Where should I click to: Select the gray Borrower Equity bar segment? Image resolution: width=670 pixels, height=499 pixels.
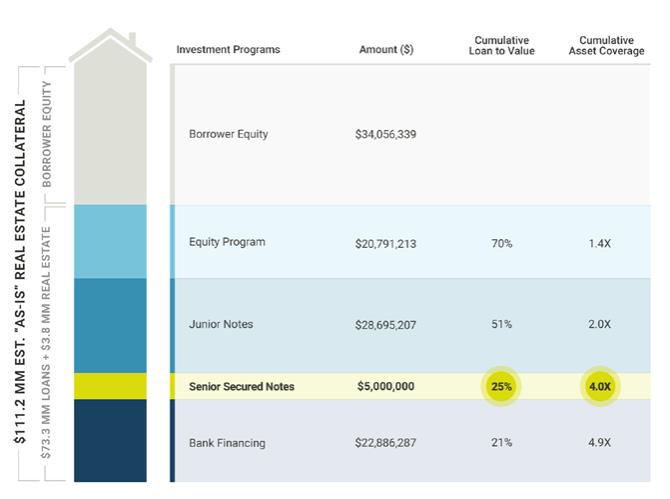(110, 135)
